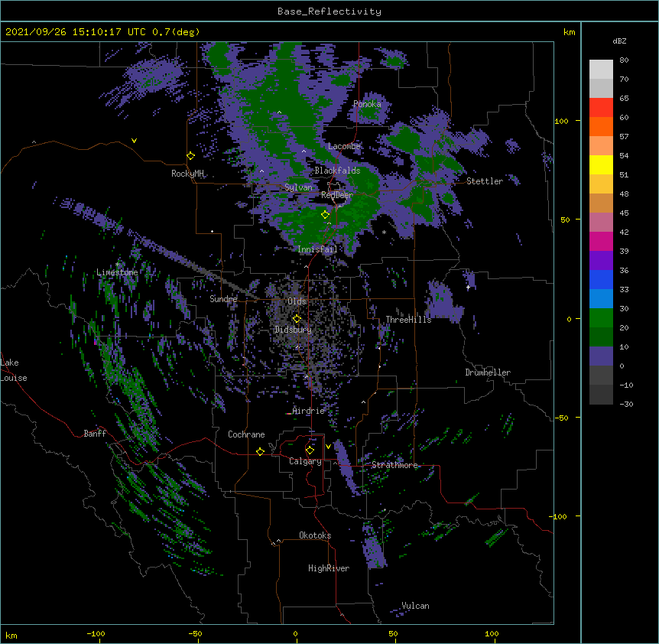This screenshot has width=659, height=644.
Task: Click the -100 tick label on the bottom axis
Action: 96,633
